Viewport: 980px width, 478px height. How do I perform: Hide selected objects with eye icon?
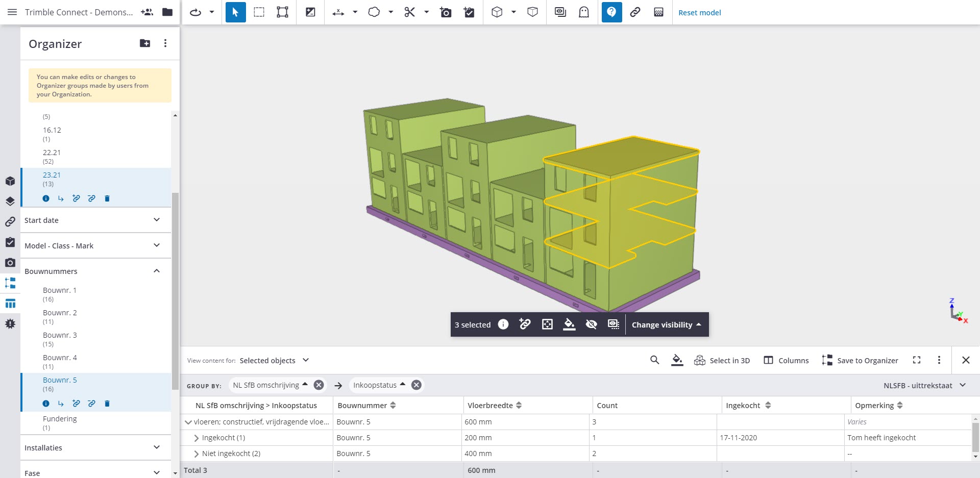coord(591,324)
